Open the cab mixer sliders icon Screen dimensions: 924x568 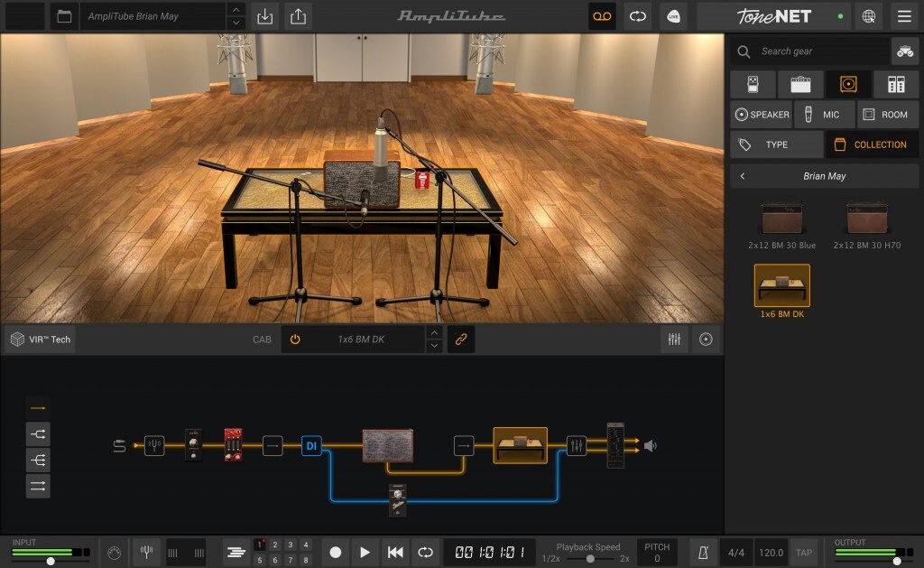(x=674, y=340)
